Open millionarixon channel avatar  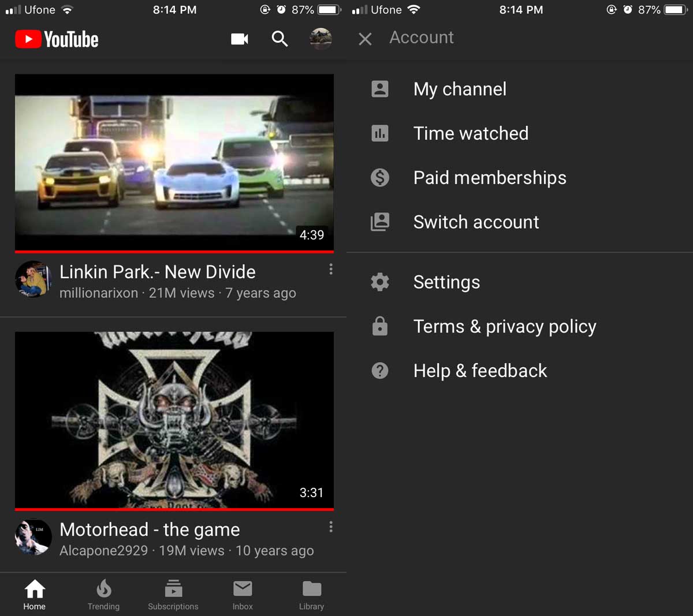tap(33, 279)
